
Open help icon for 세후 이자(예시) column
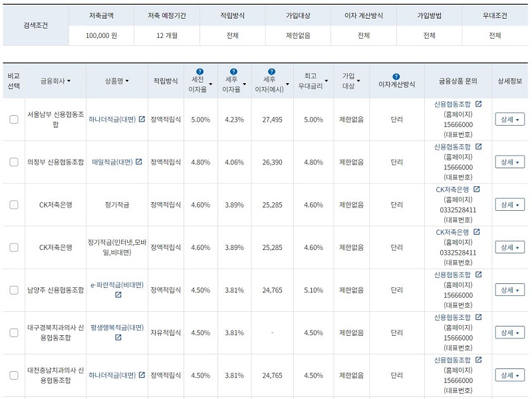271,72
